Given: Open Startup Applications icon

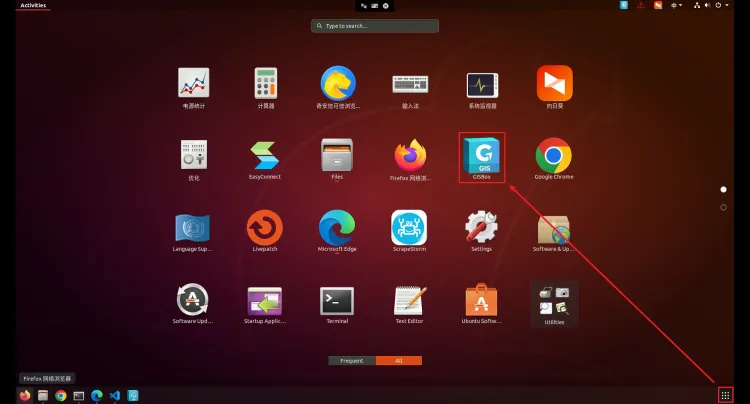Looking at the screenshot, I should (264, 299).
